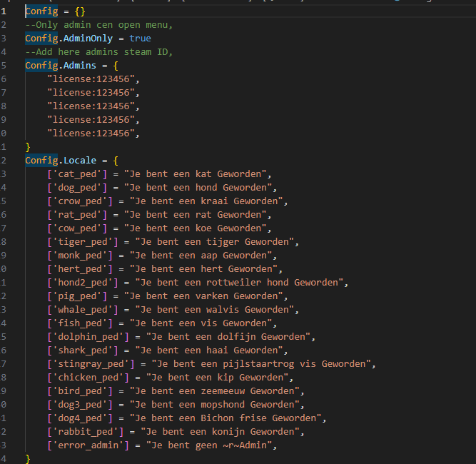Click line number 1 in the gutter

(4, 11)
